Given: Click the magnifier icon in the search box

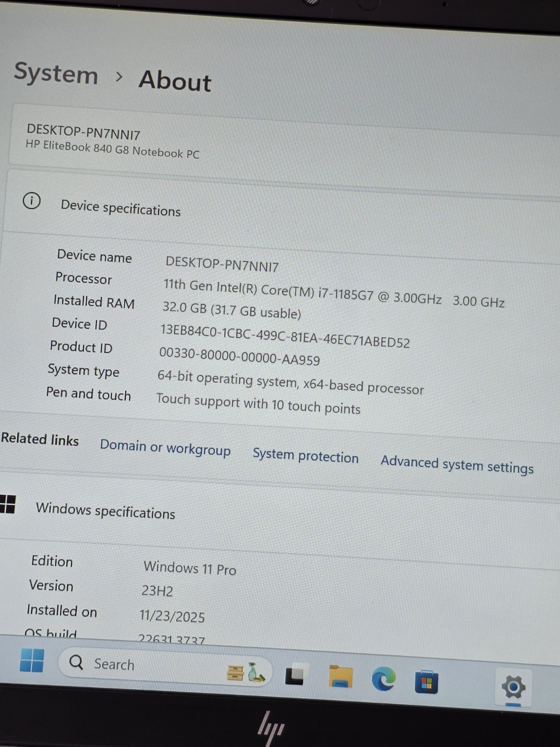Looking at the screenshot, I should (76, 662).
